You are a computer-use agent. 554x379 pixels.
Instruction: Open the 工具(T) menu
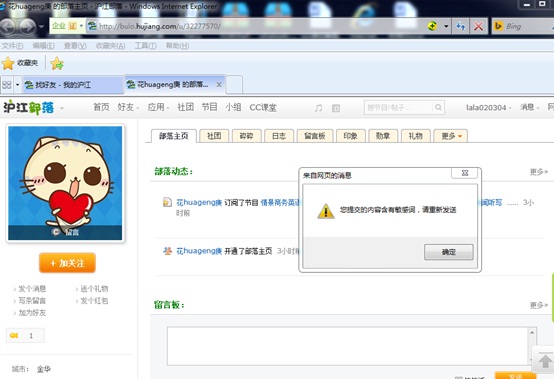click(145, 46)
